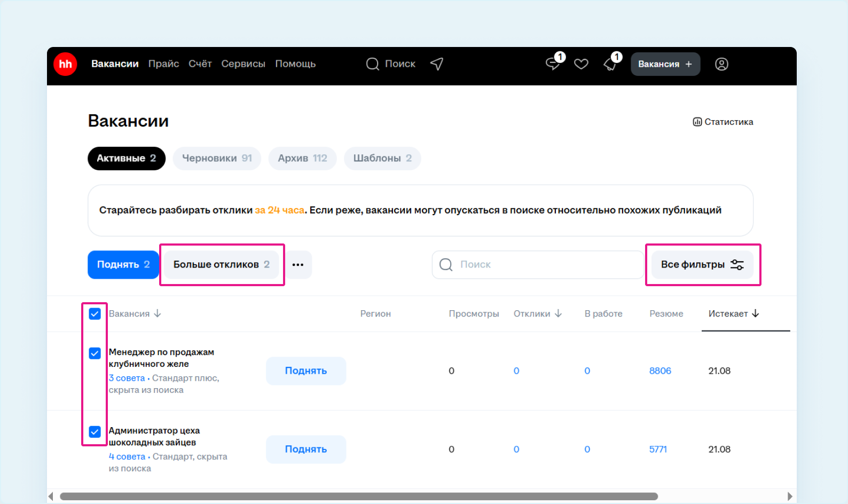
Task: Open the three-dots more actions menu
Action: 298,265
